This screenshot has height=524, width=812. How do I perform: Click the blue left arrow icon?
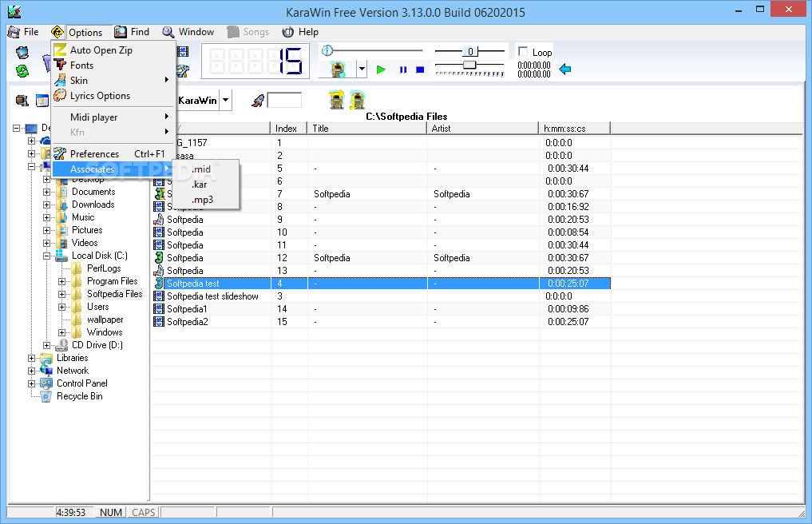(x=565, y=69)
